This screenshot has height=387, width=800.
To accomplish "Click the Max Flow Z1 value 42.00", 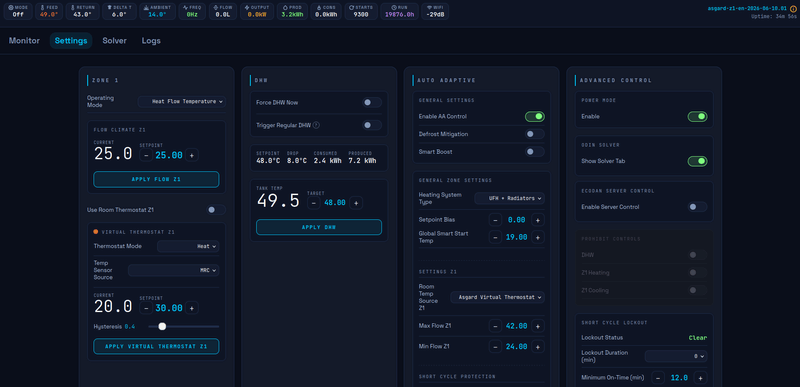I will [517, 326].
